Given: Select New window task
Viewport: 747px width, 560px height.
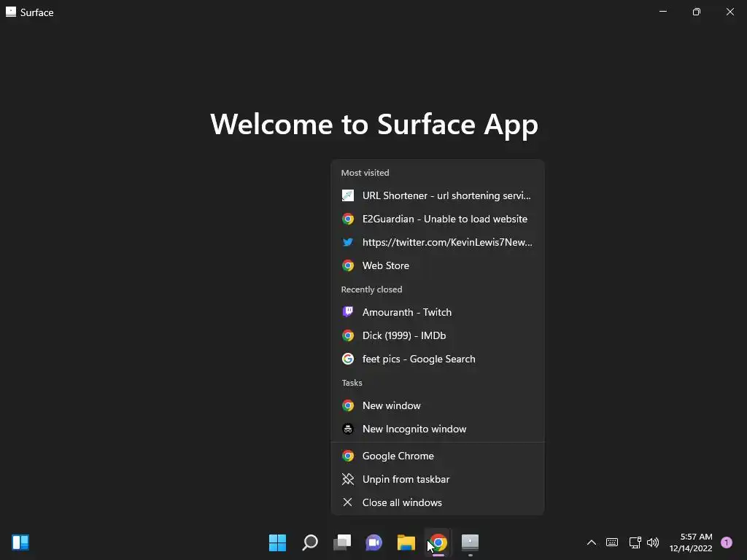Looking at the screenshot, I should (x=438, y=405).
